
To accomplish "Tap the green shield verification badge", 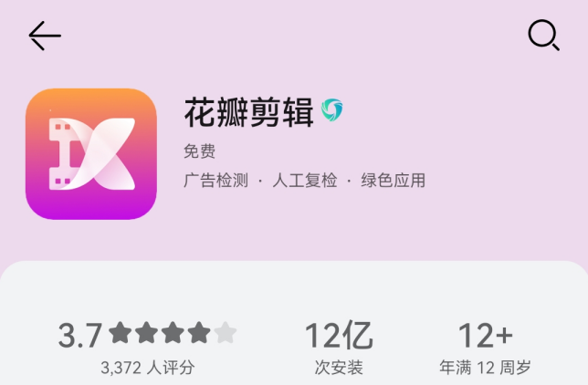I will (331, 109).
